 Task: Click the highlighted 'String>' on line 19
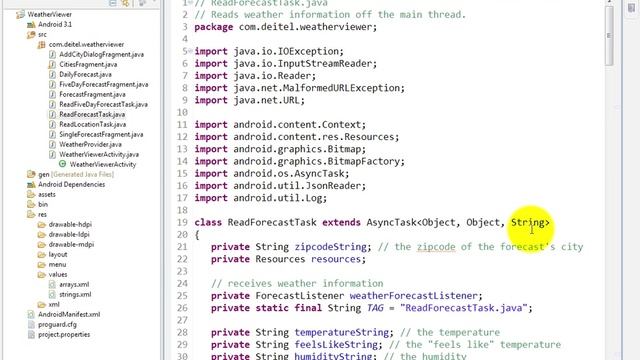(530, 222)
